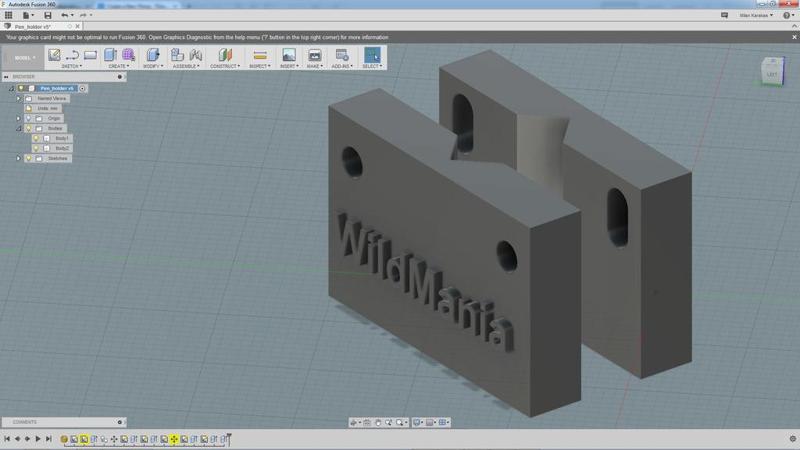This screenshot has height=450, width=800.
Task: Open the MODEL workspace dropdown
Action: coord(22,57)
